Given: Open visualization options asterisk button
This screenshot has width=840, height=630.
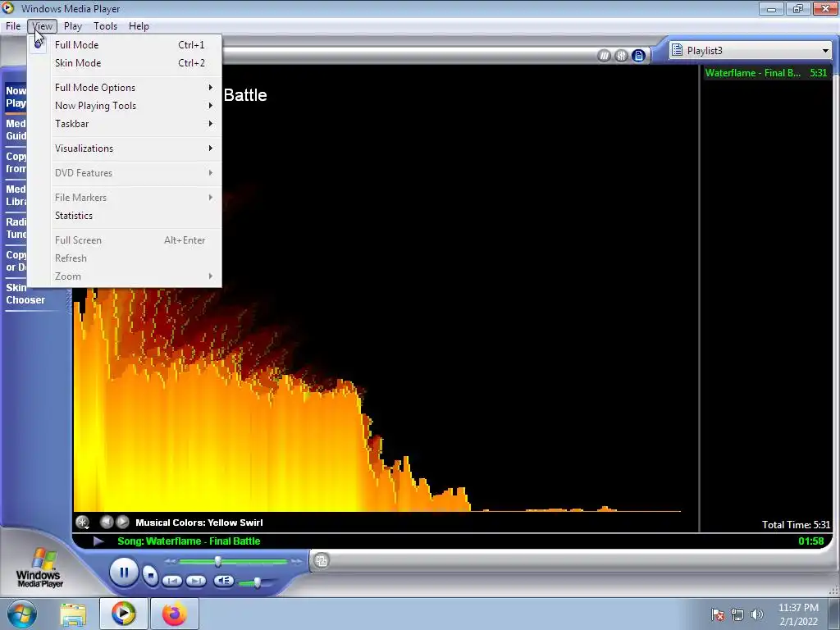Looking at the screenshot, I should (x=83, y=522).
